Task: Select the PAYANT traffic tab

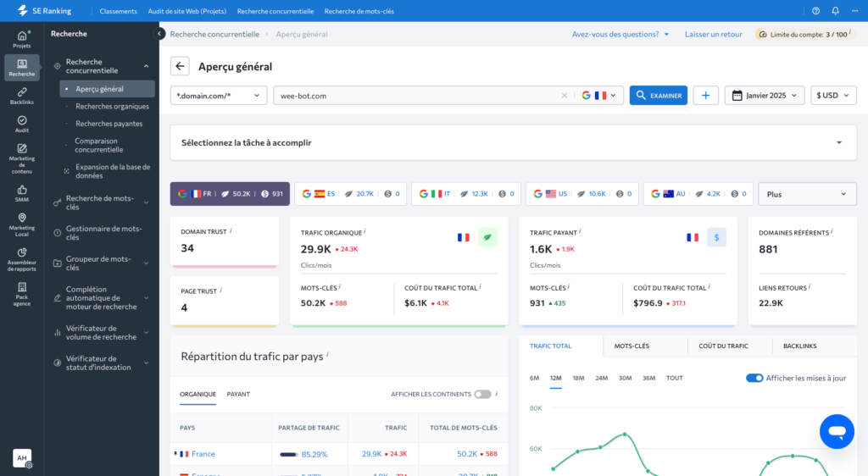Action: (238, 394)
